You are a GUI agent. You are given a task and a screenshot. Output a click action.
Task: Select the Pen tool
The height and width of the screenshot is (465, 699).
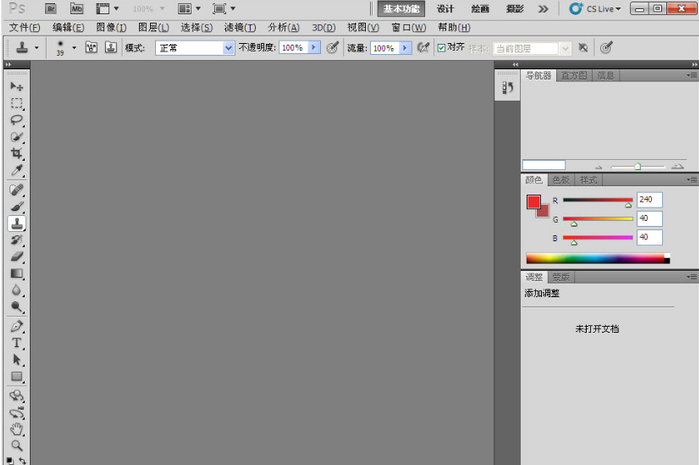click(x=16, y=326)
